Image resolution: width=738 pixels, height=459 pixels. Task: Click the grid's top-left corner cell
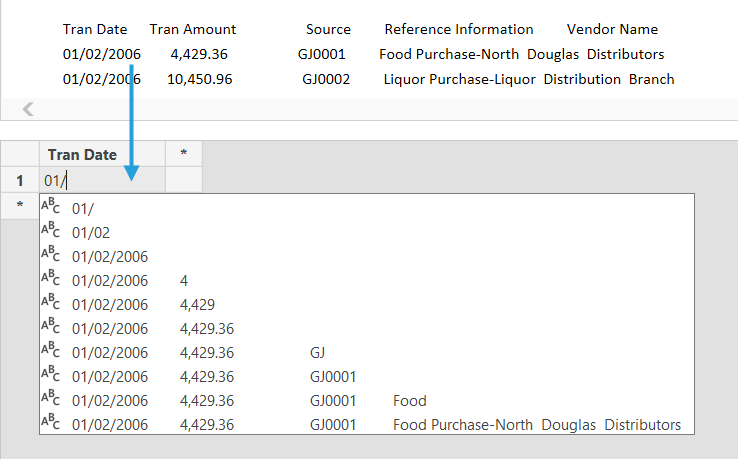click(x=19, y=154)
